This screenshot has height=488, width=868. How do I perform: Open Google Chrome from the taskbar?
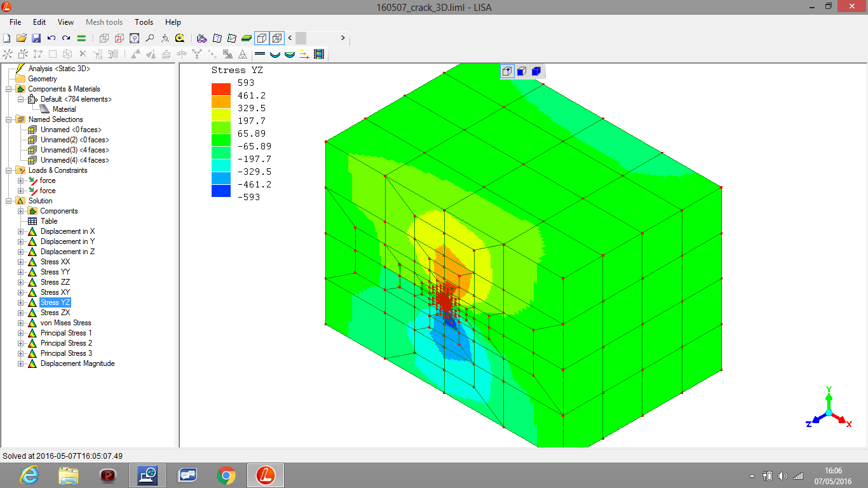point(226,475)
